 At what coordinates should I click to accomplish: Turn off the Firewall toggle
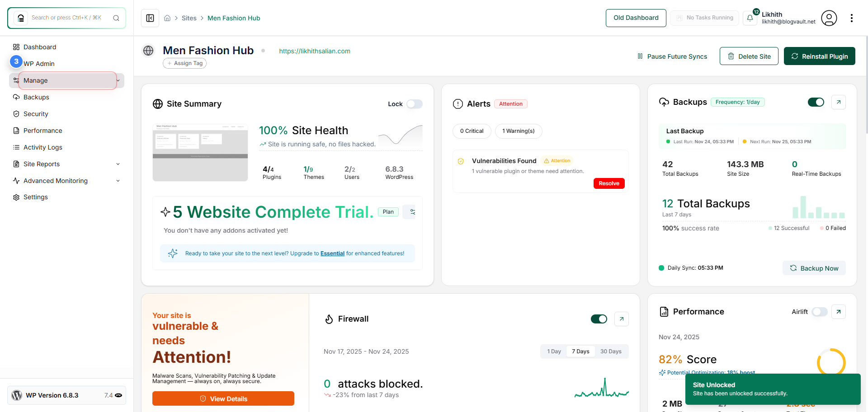pyautogui.click(x=599, y=319)
